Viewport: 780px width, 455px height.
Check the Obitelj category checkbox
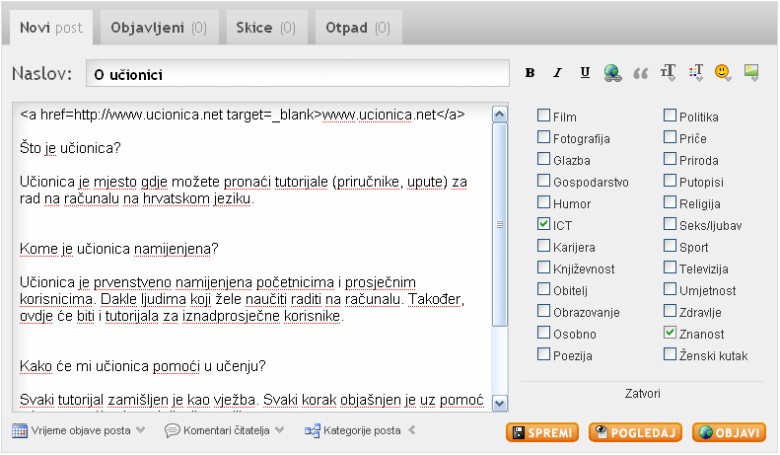pos(543,289)
